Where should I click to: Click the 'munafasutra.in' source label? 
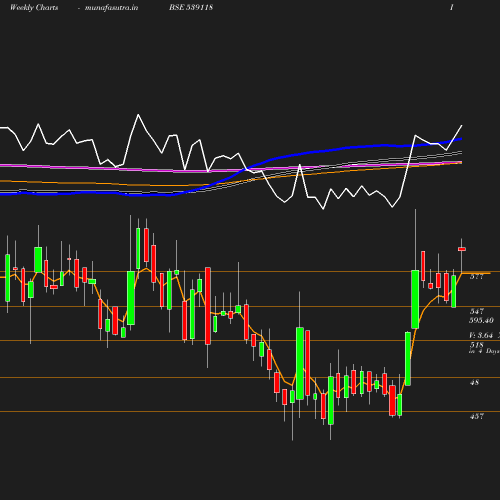[x=111, y=8]
